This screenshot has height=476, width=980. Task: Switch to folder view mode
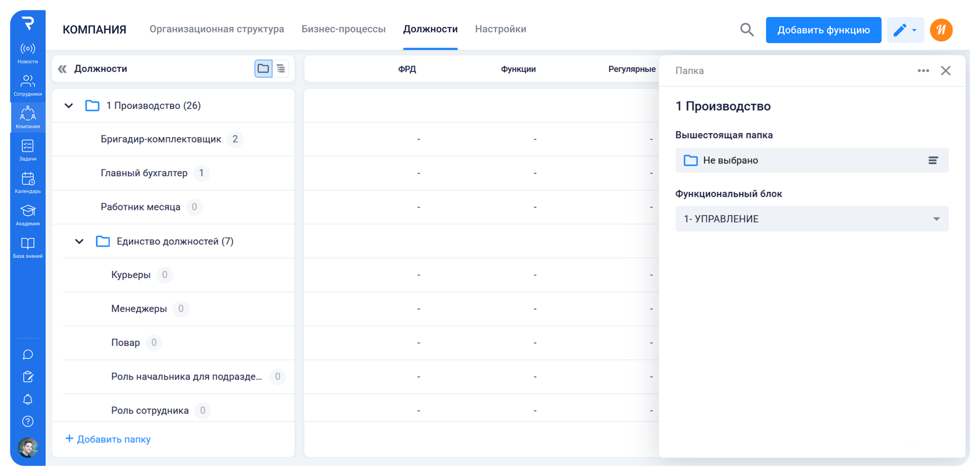263,68
